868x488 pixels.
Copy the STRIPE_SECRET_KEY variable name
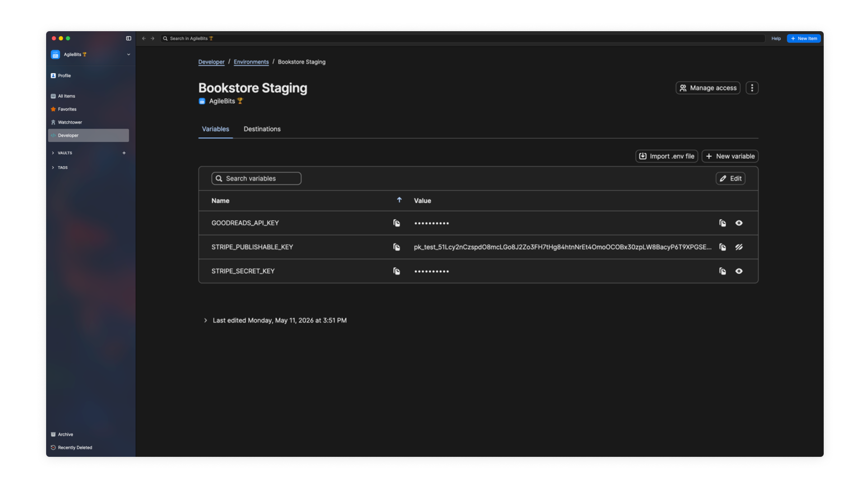(x=396, y=271)
